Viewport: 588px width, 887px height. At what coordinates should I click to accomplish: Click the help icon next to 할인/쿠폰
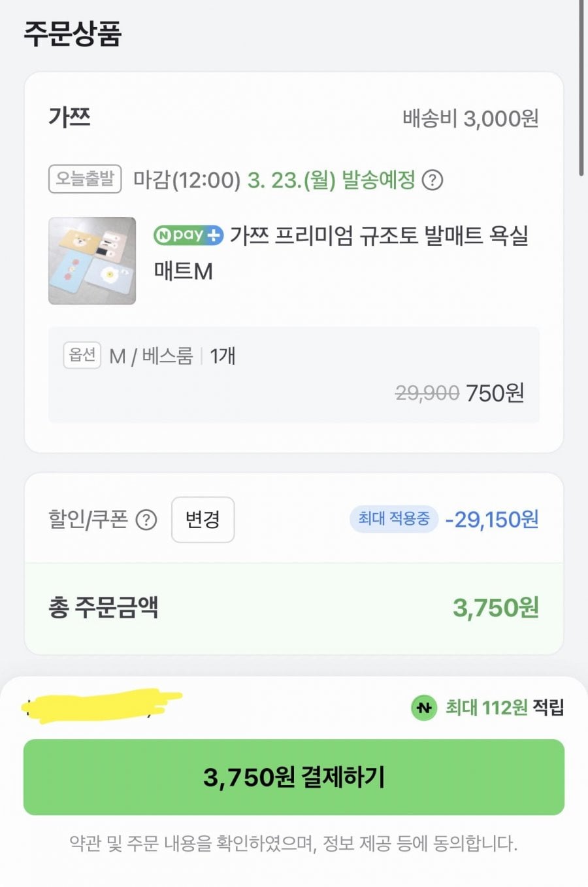click(x=146, y=520)
